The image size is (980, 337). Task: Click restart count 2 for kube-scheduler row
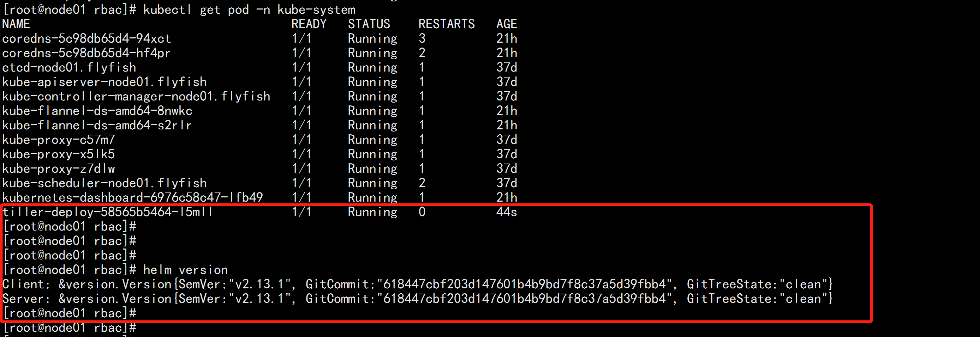click(422, 183)
